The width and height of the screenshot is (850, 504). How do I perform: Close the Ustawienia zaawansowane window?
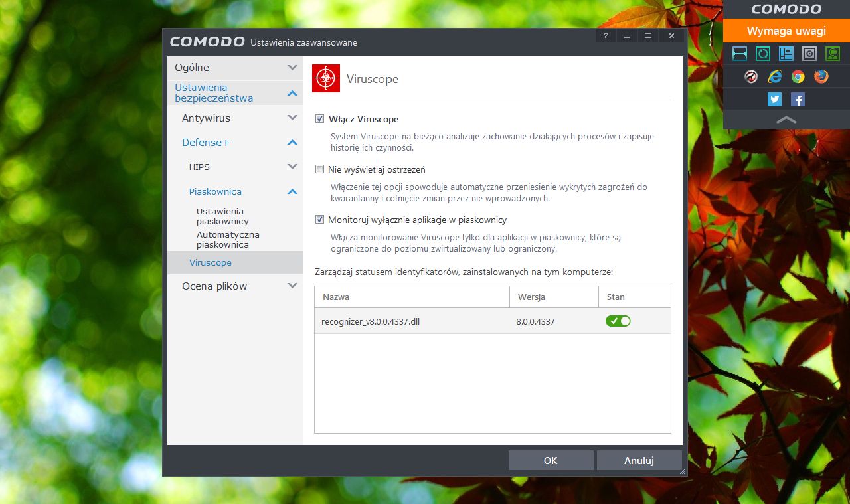point(672,36)
